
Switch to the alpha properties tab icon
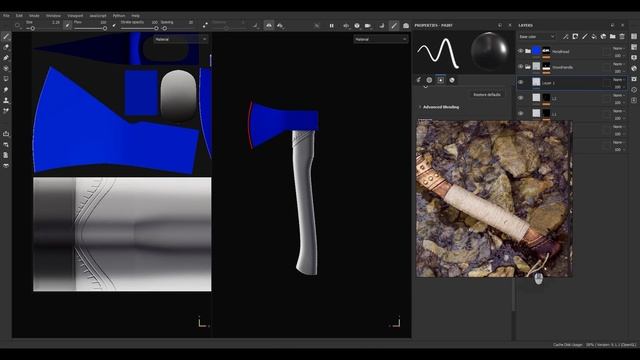[x=429, y=80]
